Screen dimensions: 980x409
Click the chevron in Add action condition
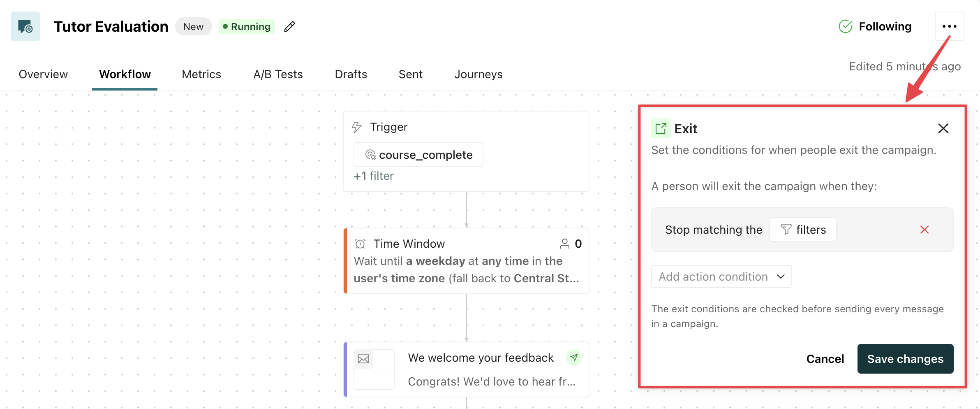click(x=781, y=277)
